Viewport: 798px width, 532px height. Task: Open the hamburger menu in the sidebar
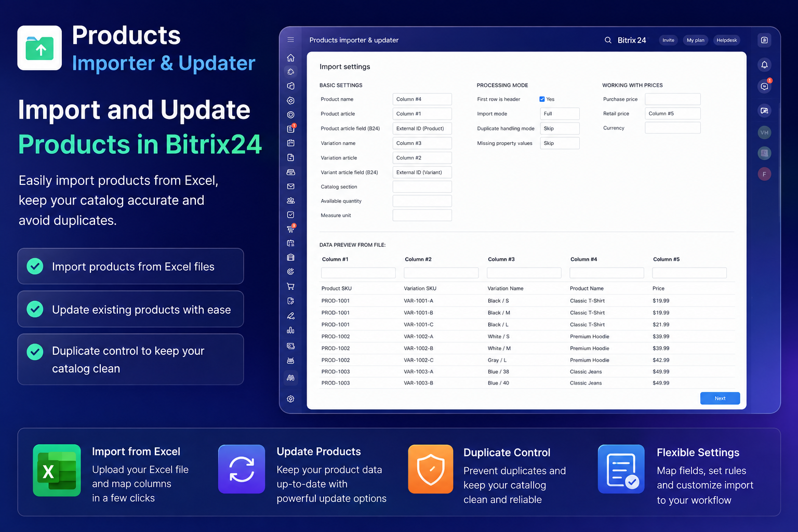pos(290,40)
